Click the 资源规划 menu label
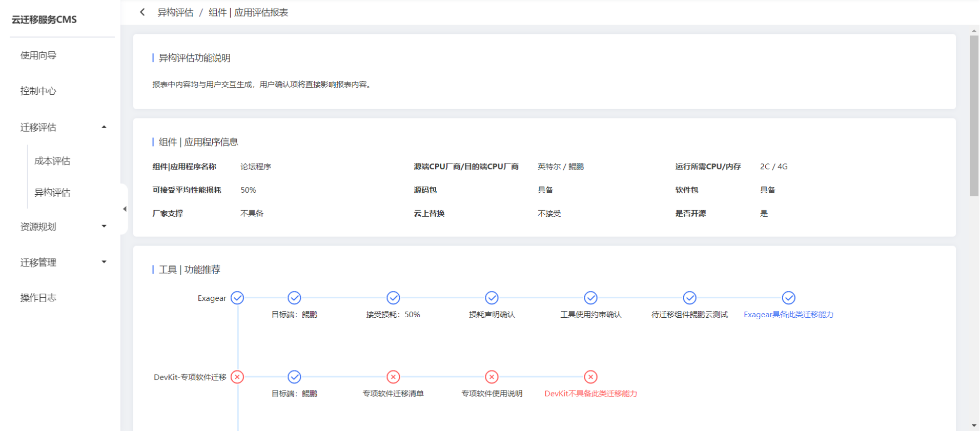The height and width of the screenshot is (431, 980). (x=38, y=227)
